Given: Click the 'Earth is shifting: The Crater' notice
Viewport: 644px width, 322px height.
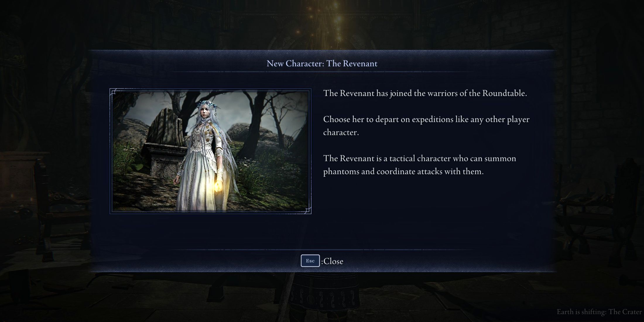Looking at the screenshot, I should 599,312.
